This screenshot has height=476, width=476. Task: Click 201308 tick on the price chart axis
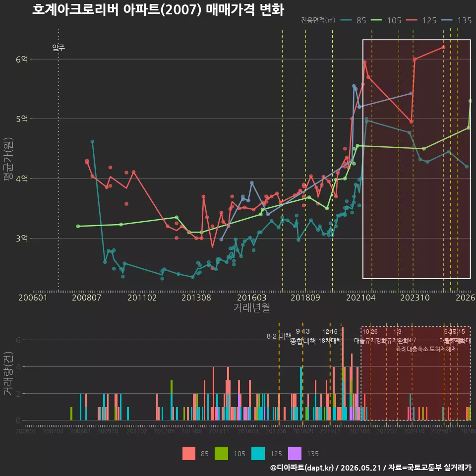[196, 297]
